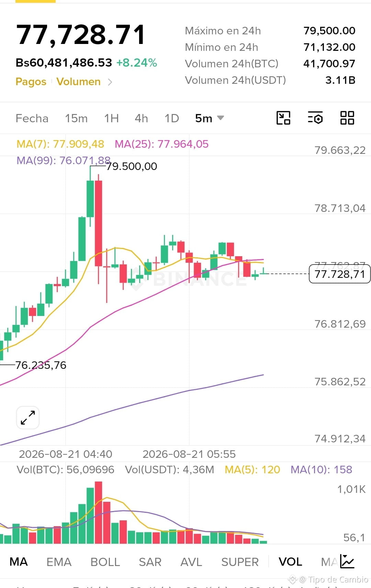The width and height of the screenshot is (371, 588).
Task: Switch to the 1D interval
Action: tap(172, 118)
